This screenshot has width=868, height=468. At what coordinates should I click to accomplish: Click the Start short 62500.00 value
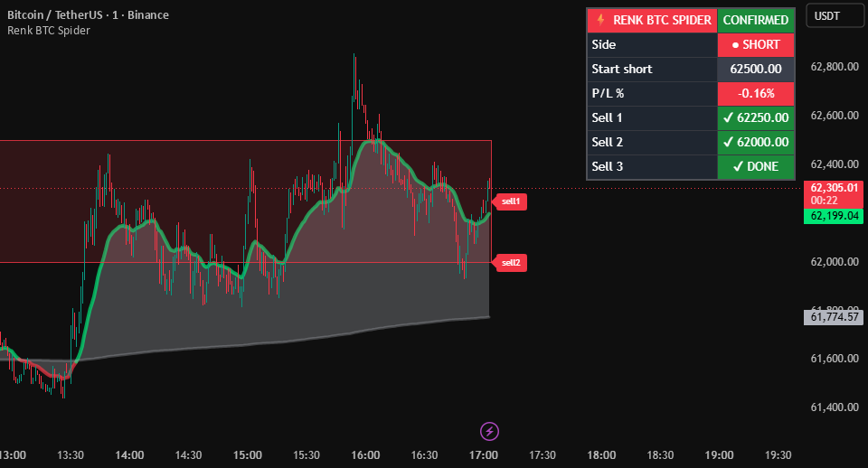[x=756, y=70]
